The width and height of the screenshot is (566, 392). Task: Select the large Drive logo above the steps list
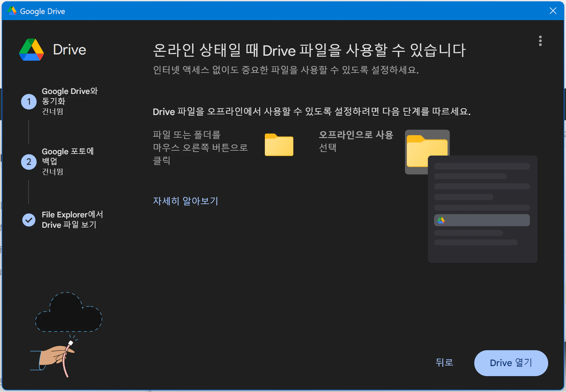point(31,50)
